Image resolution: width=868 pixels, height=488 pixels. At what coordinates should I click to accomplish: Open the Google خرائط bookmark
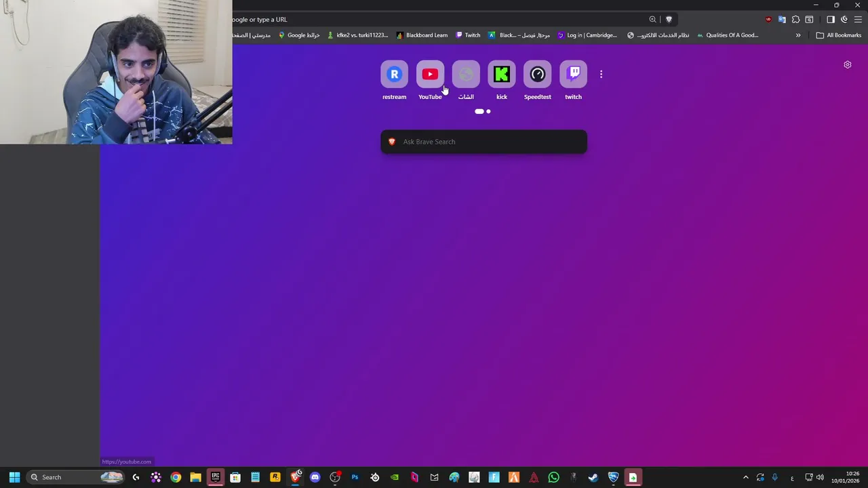pyautogui.click(x=299, y=35)
